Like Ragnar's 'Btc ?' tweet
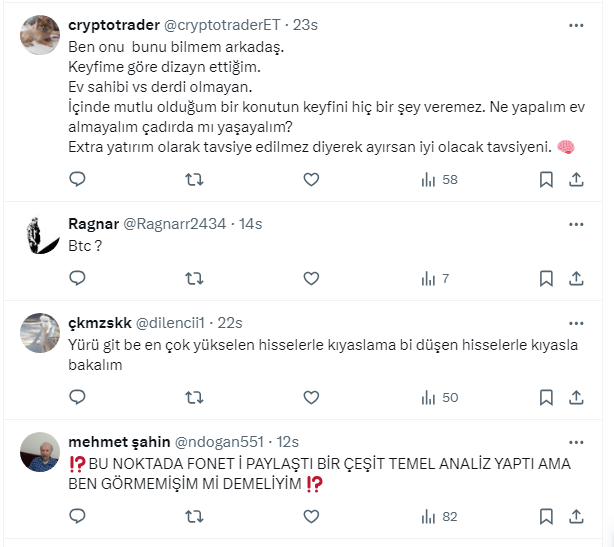Screen dimensions: 614x547 coord(311,279)
